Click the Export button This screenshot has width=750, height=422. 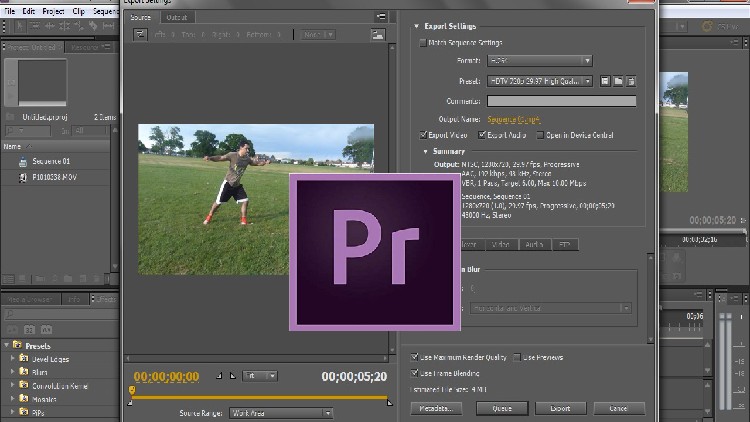[560, 408]
